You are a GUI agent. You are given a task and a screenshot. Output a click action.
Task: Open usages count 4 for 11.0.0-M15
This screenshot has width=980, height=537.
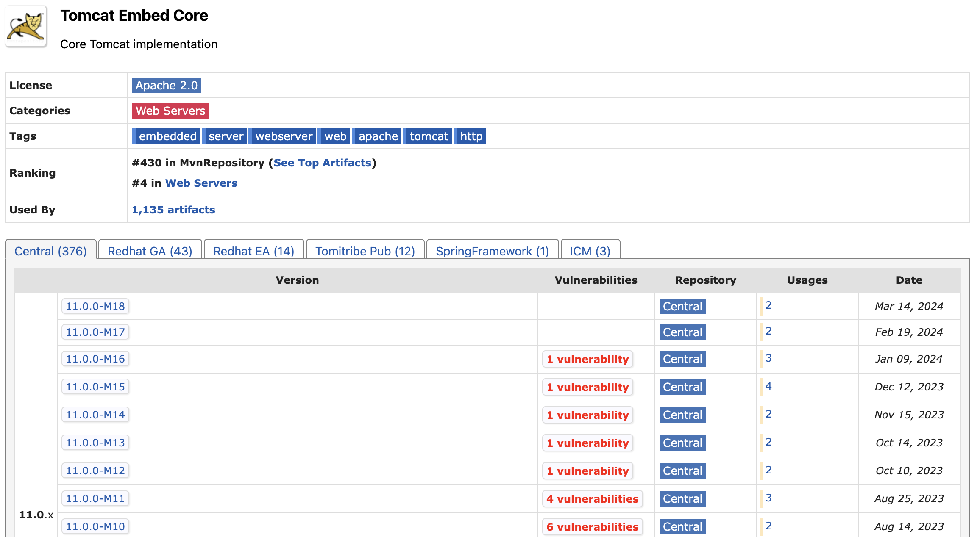(768, 386)
